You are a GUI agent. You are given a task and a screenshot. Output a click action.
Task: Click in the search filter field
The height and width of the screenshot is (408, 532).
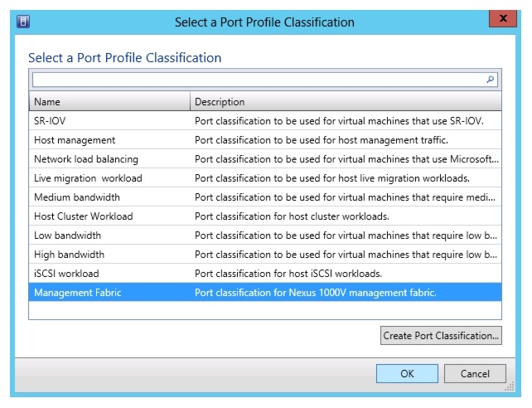(x=257, y=80)
